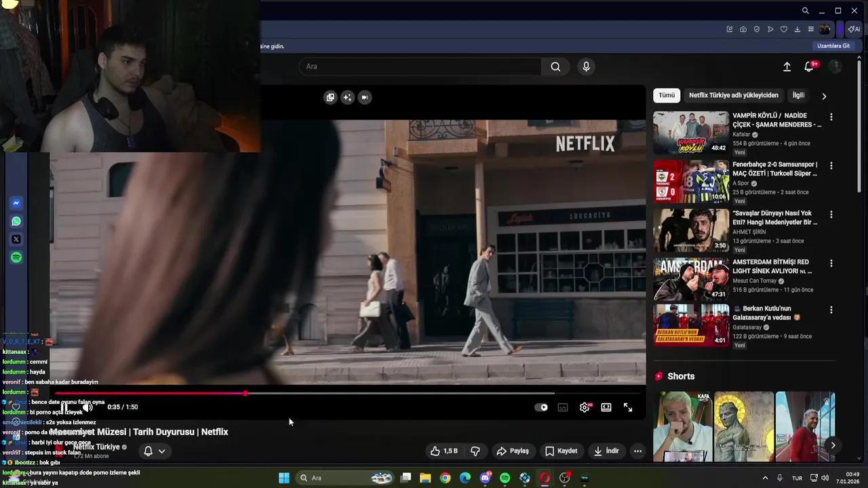This screenshot has width=868, height=488.
Task: Open Discord from the Windows taskbar
Action: 485,478
